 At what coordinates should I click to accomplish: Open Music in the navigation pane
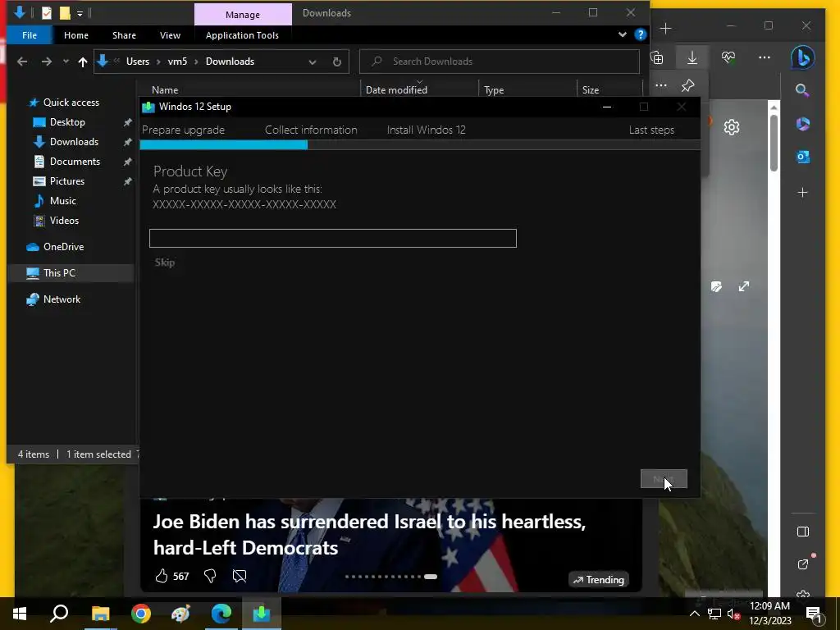(x=62, y=201)
